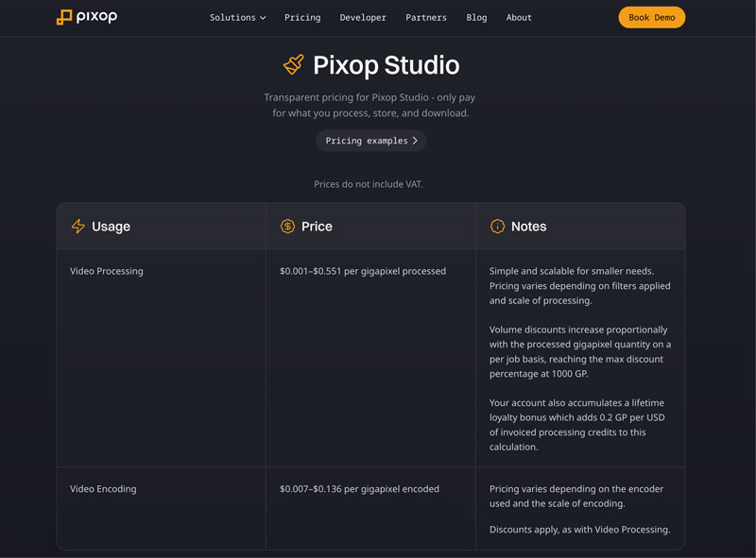The image size is (756, 558).
Task: Click the arrow icon inside the Pricing examples pill
Action: pyautogui.click(x=416, y=140)
